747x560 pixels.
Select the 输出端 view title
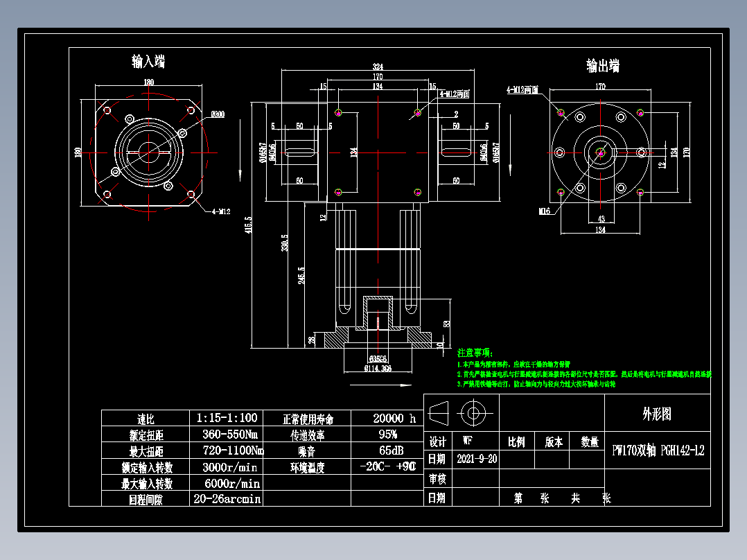point(604,61)
